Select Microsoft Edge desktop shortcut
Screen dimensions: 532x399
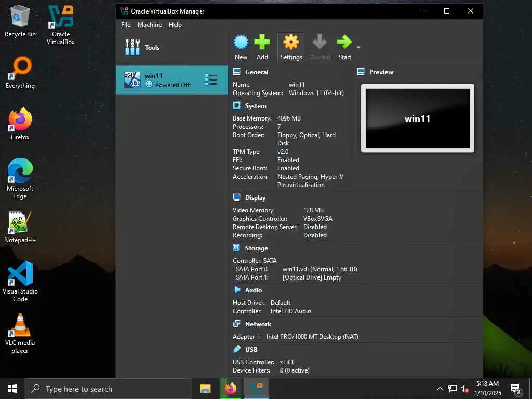20,179
